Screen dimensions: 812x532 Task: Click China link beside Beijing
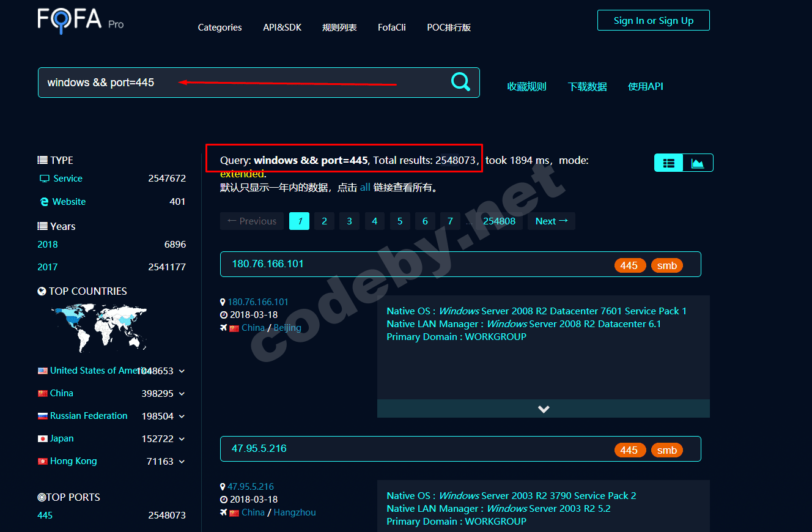click(x=253, y=328)
